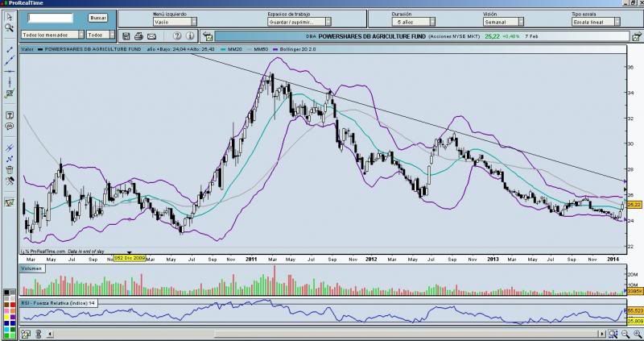Screen dimensions: 644x341
Task: Open the 'Guardar / suprimir...' workspace dropdown
Action: click(299, 22)
